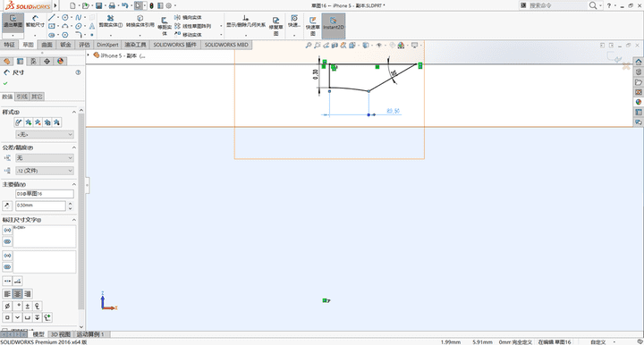The image size is (644, 345).
Task: Open the DisplayManager tab icon
Action: (61, 61)
